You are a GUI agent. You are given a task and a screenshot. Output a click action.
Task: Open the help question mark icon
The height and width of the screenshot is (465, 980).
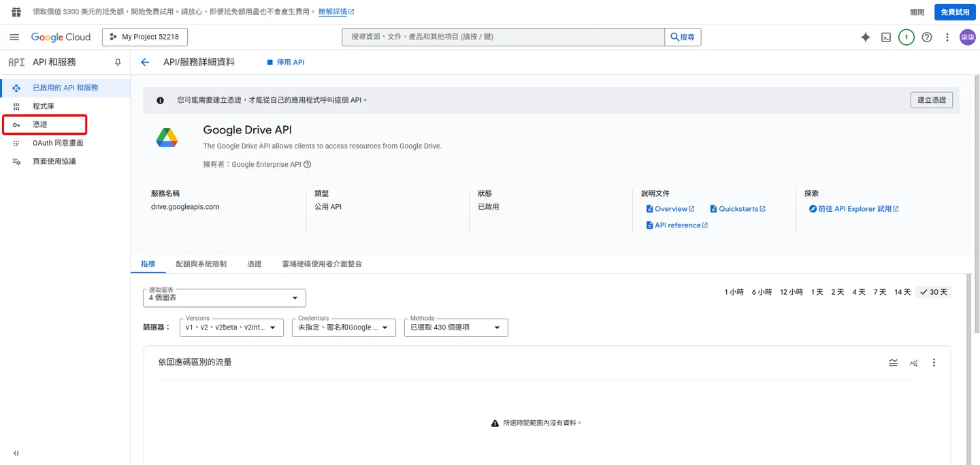927,37
